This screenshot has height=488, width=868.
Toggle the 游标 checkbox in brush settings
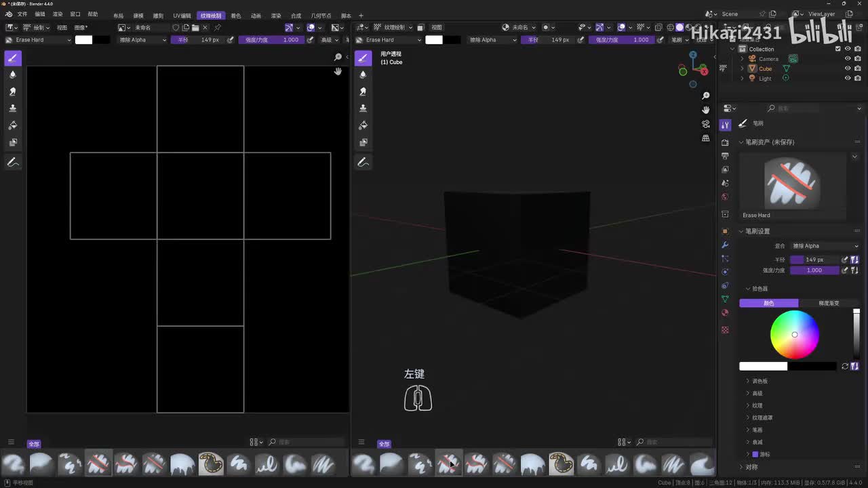[755, 454]
